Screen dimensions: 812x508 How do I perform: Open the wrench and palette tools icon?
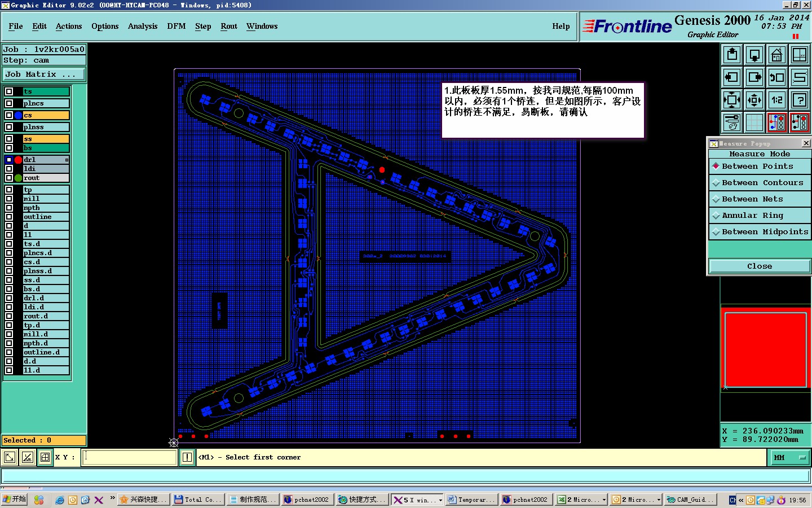point(732,122)
